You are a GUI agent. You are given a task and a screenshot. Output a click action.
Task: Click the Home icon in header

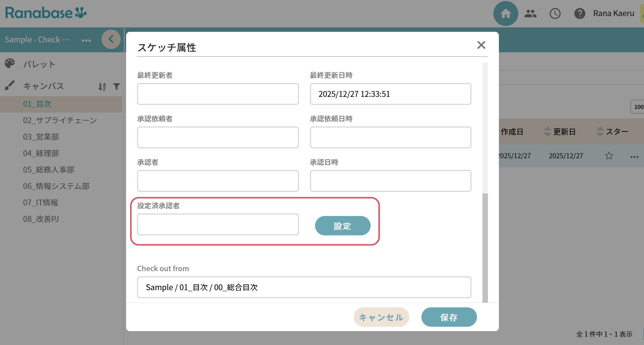505,14
